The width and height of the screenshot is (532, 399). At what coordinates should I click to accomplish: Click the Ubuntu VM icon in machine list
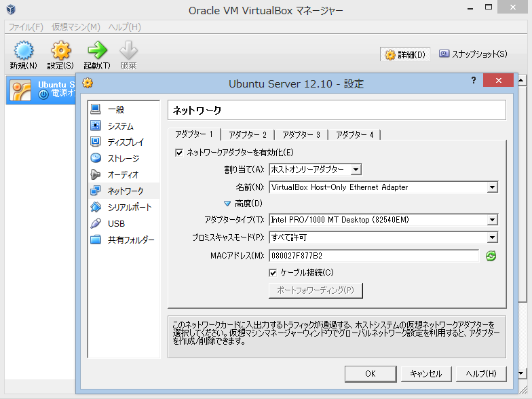click(20, 90)
